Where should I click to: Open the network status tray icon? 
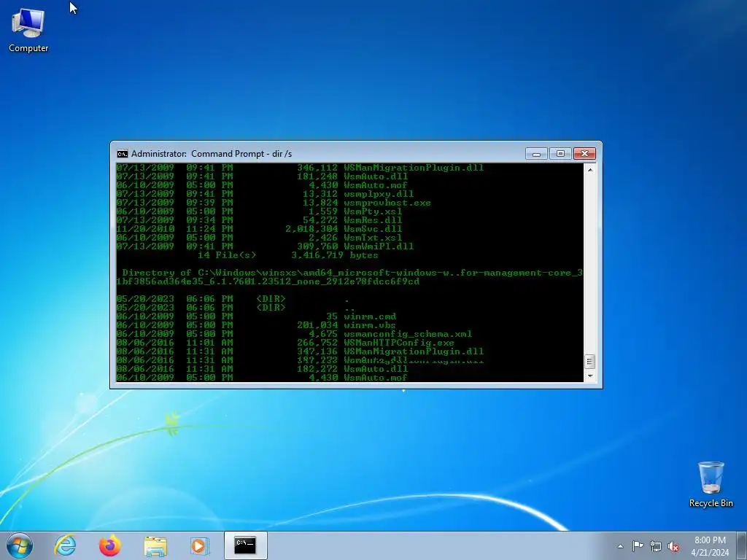pyautogui.click(x=656, y=546)
